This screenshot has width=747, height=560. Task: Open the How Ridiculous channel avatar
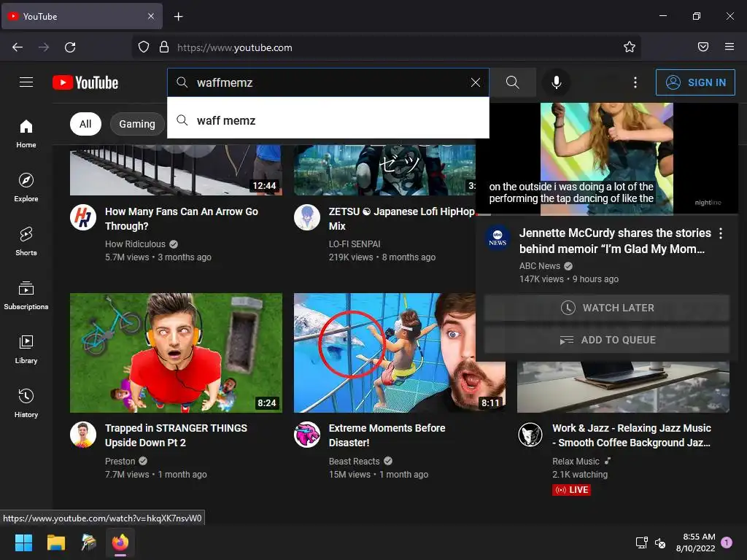point(83,217)
